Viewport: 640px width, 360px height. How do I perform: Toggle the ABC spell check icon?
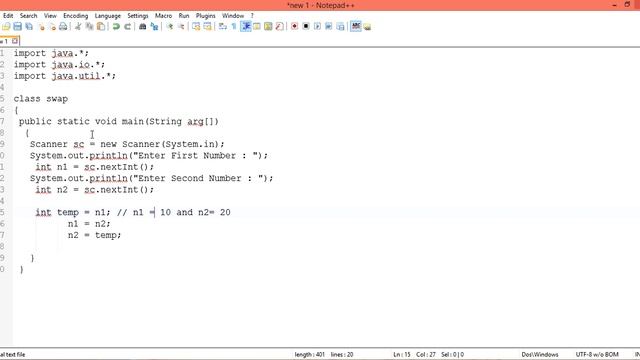point(356,27)
